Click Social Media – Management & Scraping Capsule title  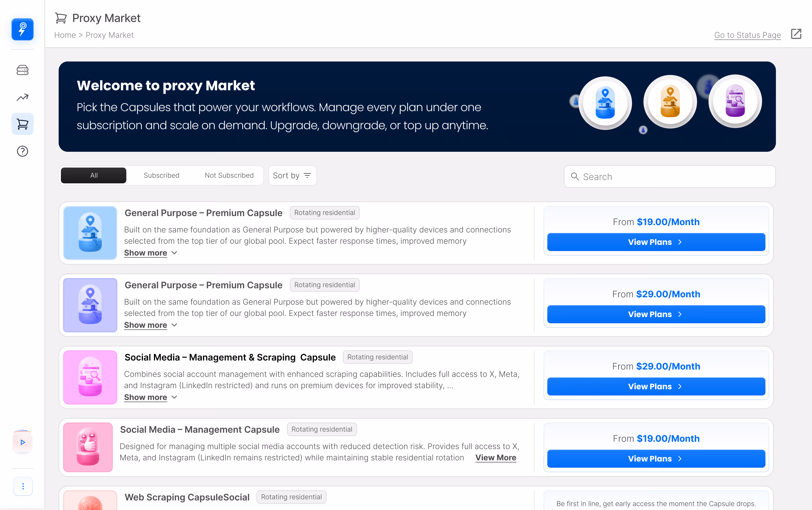click(x=230, y=357)
